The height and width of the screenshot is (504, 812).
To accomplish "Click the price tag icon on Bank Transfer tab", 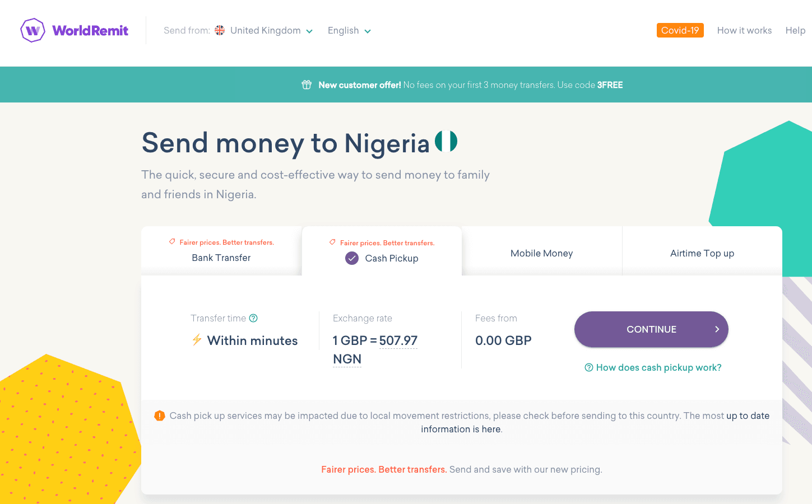I will click(173, 242).
